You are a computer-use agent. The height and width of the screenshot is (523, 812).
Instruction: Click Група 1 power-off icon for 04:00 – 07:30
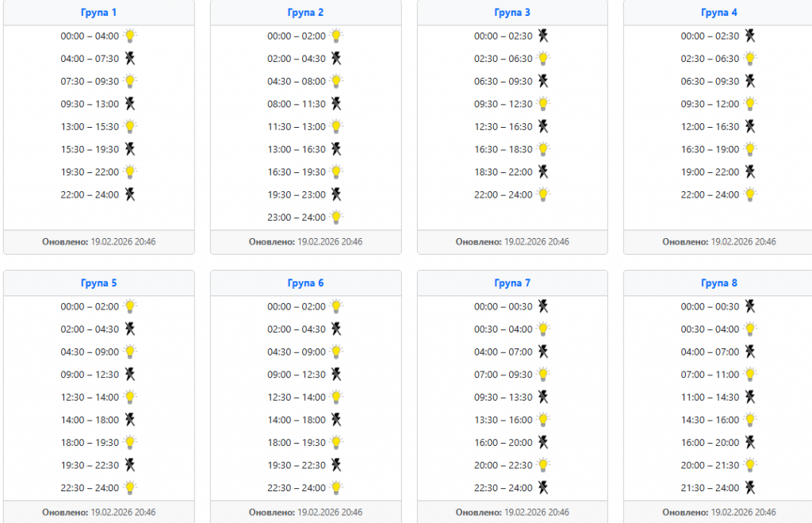pos(130,59)
